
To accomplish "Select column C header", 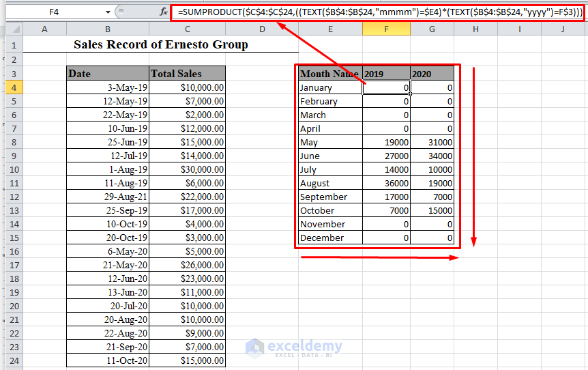I will (x=187, y=29).
